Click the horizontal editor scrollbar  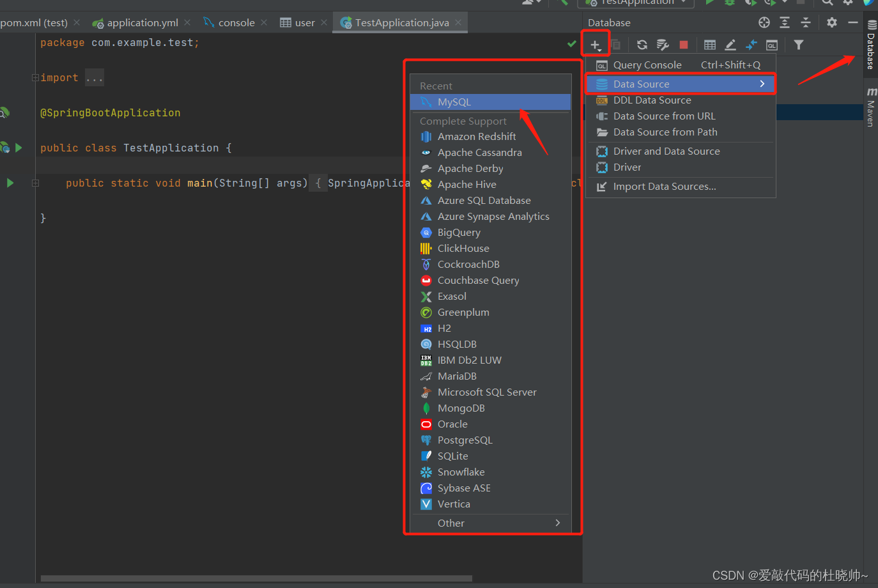pyautogui.click(x=256, y=578)
